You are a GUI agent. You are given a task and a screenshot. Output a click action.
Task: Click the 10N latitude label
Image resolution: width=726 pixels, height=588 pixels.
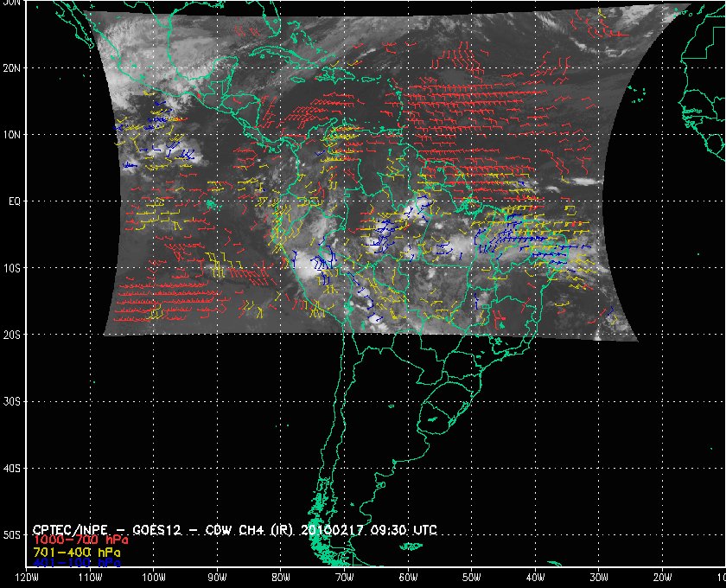pos(11,135)
